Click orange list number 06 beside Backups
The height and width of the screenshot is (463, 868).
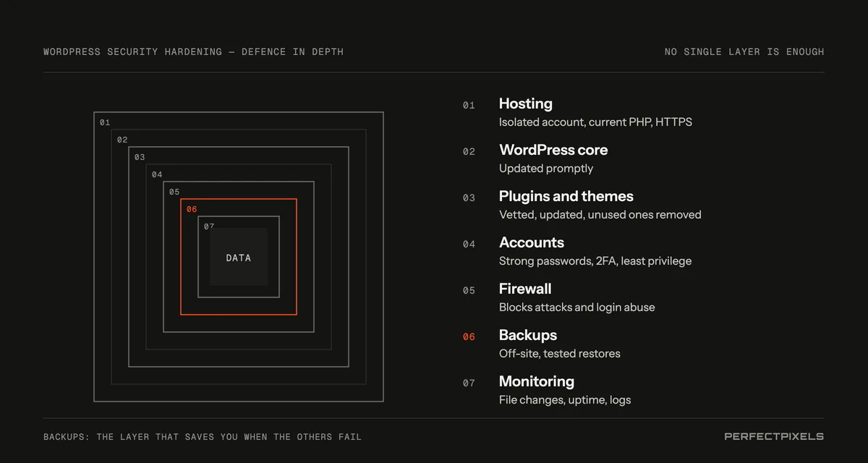[x=469, y=337]
